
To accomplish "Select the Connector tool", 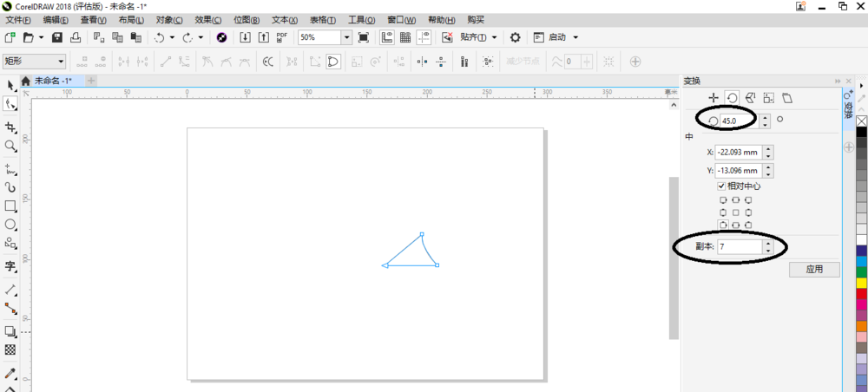I will 10,308.
